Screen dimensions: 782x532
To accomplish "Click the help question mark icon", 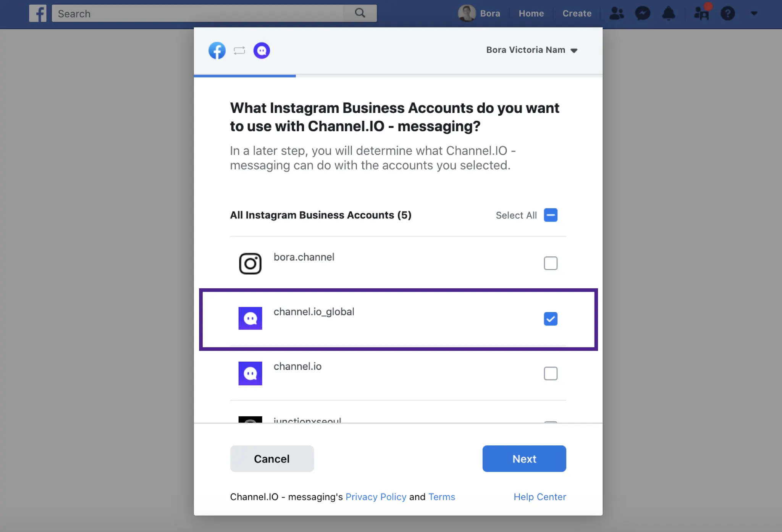I will tap(727, 13).
